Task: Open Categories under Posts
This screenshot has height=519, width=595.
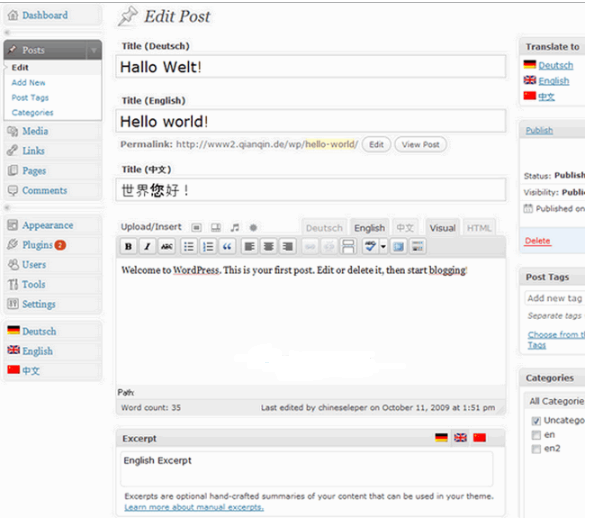Action: 32,113
